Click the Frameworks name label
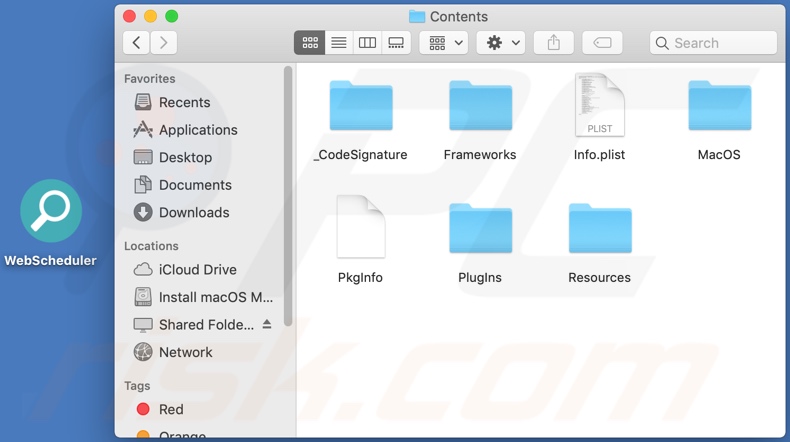The height and width of the screenshot is (442, 790). pyautogui.click(x=480, y=155)
